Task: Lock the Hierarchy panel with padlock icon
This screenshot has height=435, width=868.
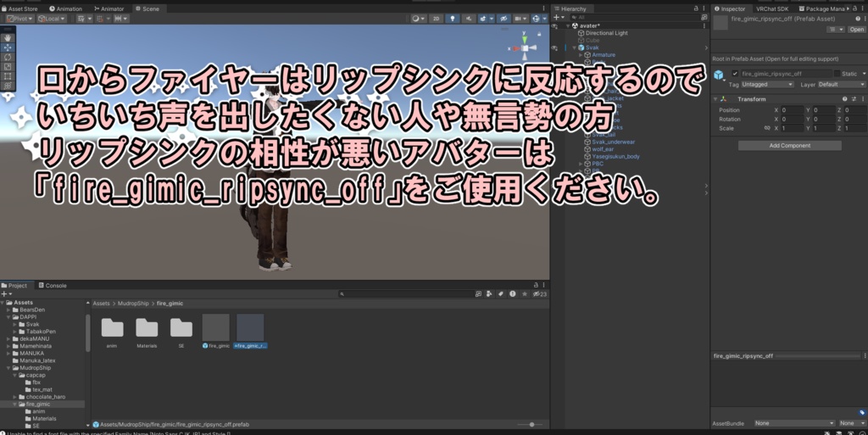Action: click(x=696, y=8)
